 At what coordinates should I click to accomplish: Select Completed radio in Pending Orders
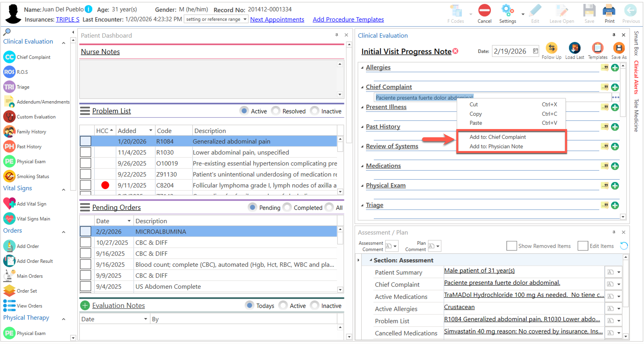coord(287,207)
